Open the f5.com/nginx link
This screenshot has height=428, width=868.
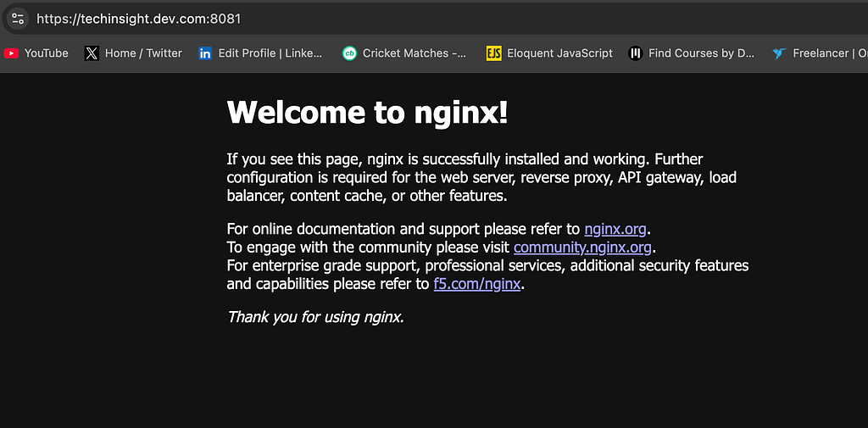click(476, 284)
